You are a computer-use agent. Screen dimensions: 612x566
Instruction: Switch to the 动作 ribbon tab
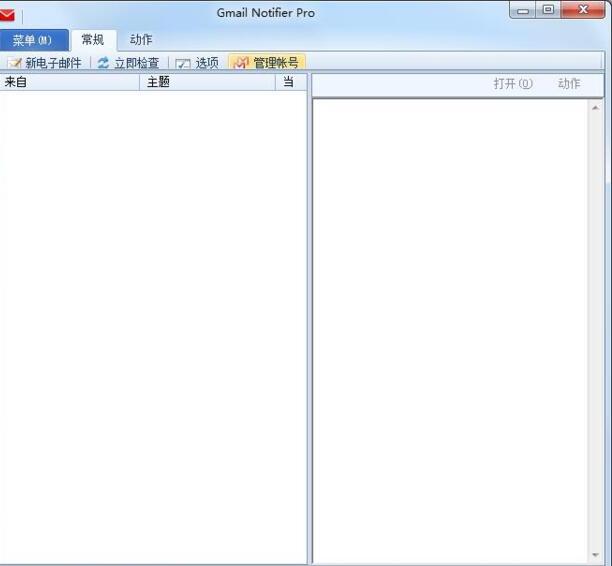click(x=141, y=40)
